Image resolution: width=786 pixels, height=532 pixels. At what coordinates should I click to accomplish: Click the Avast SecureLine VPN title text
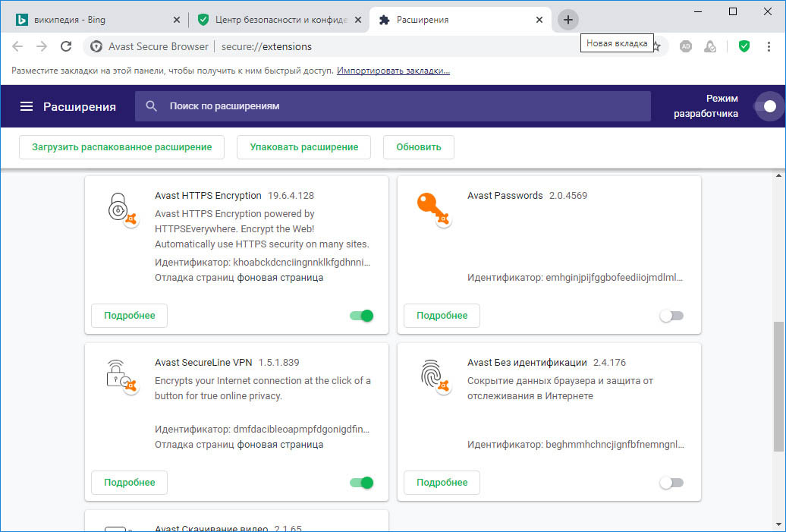pos(203,363)
